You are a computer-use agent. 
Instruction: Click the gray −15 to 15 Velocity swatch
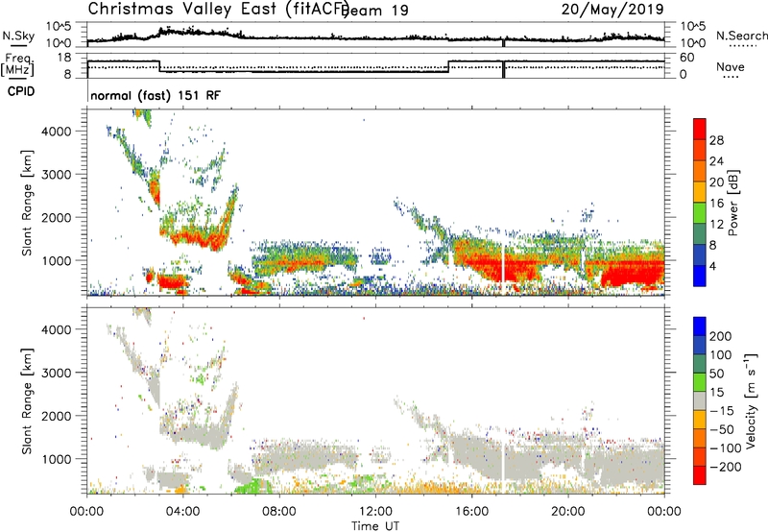pos(700,400)
